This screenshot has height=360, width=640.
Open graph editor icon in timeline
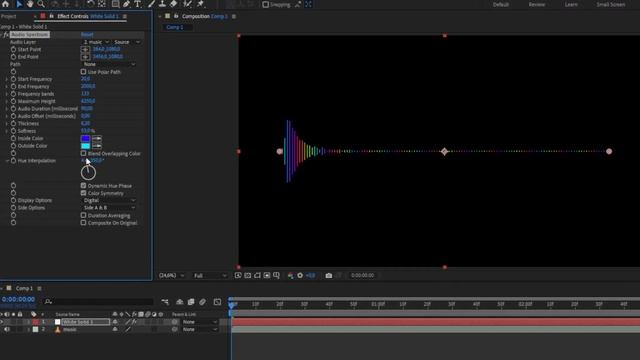[217, 302]
